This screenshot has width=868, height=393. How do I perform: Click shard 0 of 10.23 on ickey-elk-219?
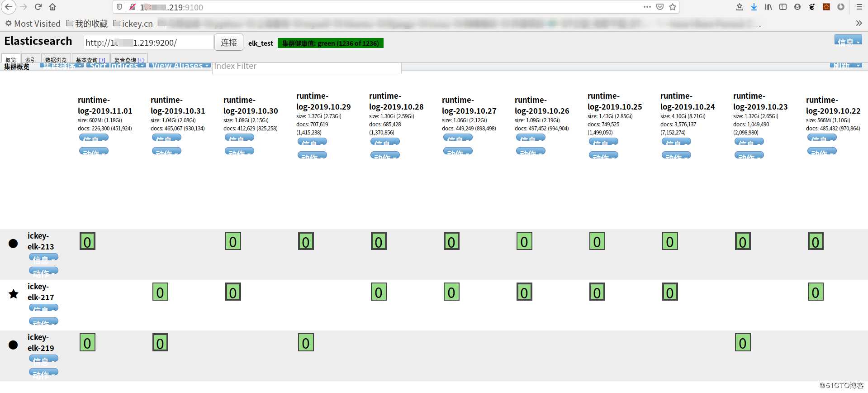tap(743, 343)
